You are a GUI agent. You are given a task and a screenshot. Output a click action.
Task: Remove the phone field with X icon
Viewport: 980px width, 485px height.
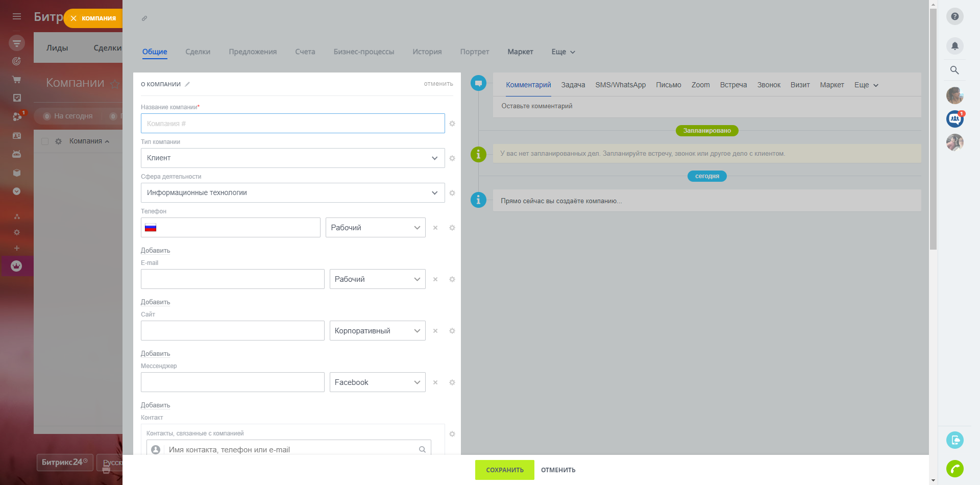[435, 228]
